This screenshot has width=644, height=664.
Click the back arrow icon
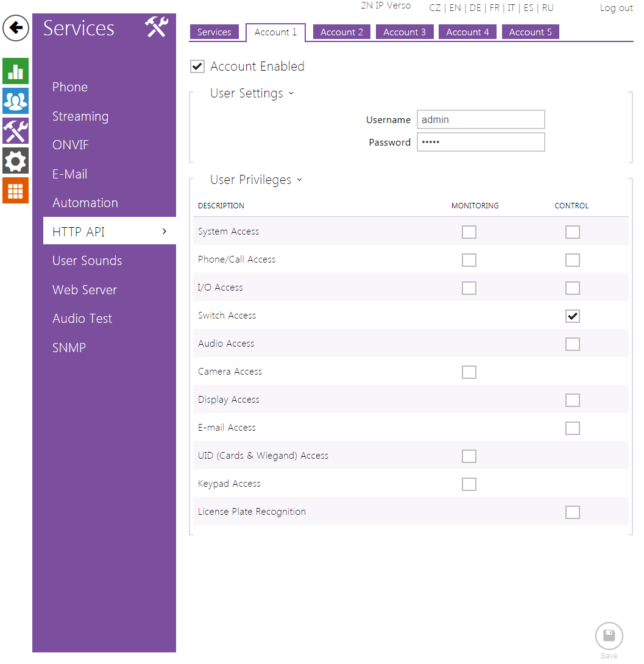pos(16,28)
